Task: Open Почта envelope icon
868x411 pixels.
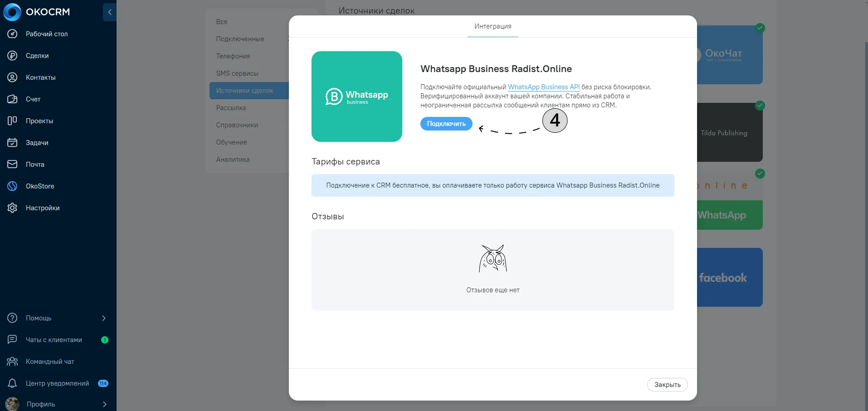Action: point(12,164)
